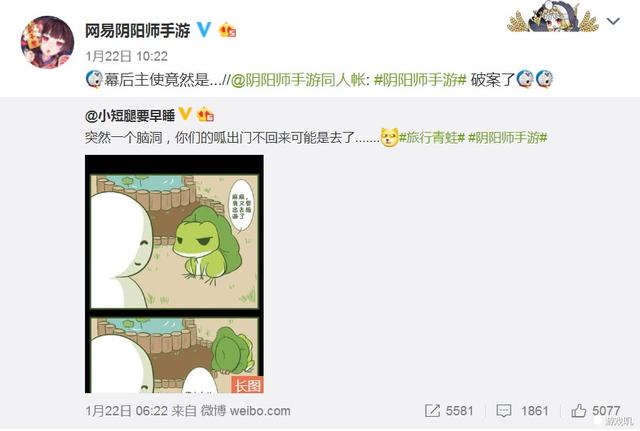Open the #阴阳师手游# hashtag in the repost text
Viewport: 640px width, 431px height.
(420, 80)
